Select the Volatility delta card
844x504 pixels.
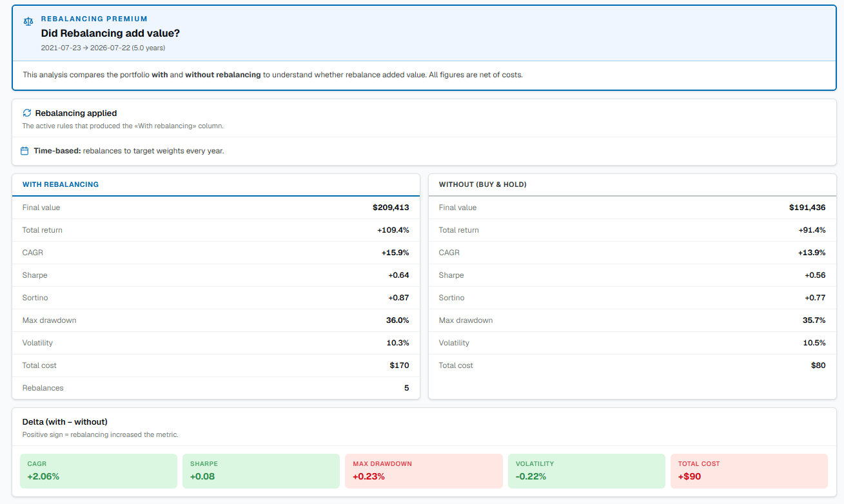click(586, 470)
